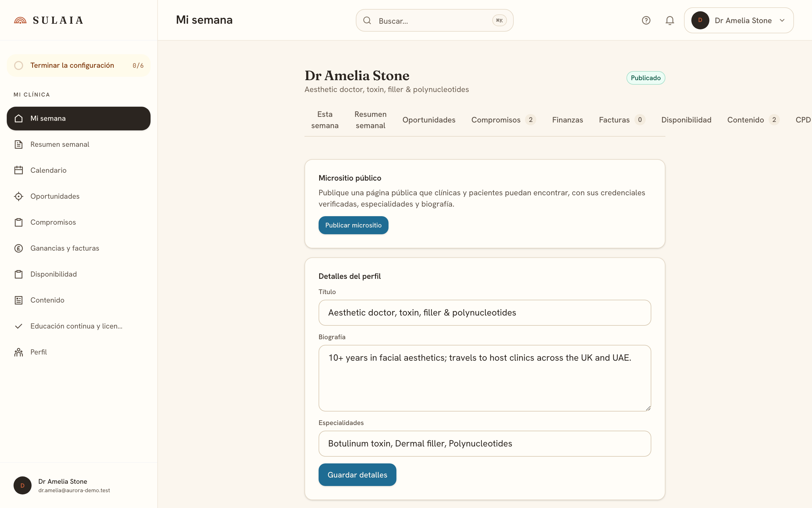Open Perfil from the sidebar
812x508 pixels.
coord(78,352)
